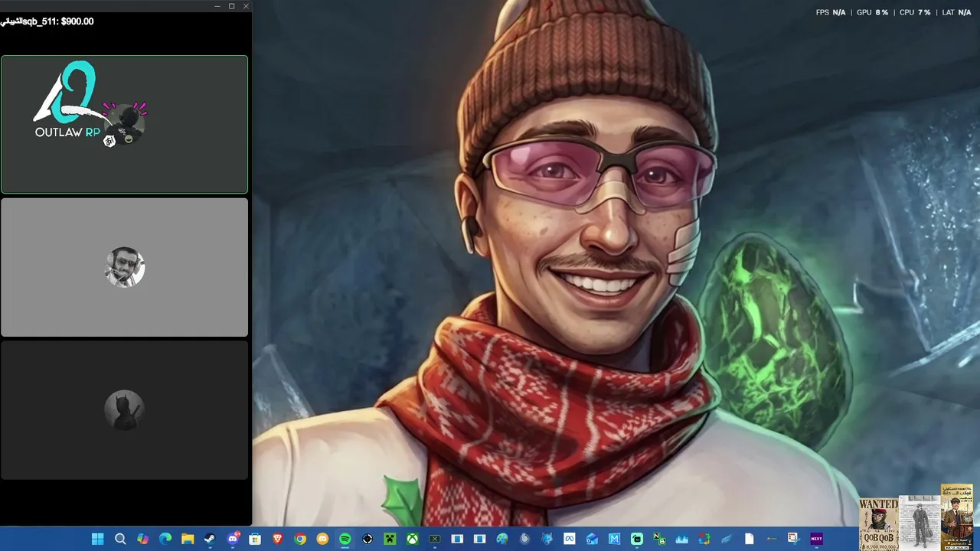Open the yellow Discord Canary icon
The image size is (980, 551).
(322, 539)
